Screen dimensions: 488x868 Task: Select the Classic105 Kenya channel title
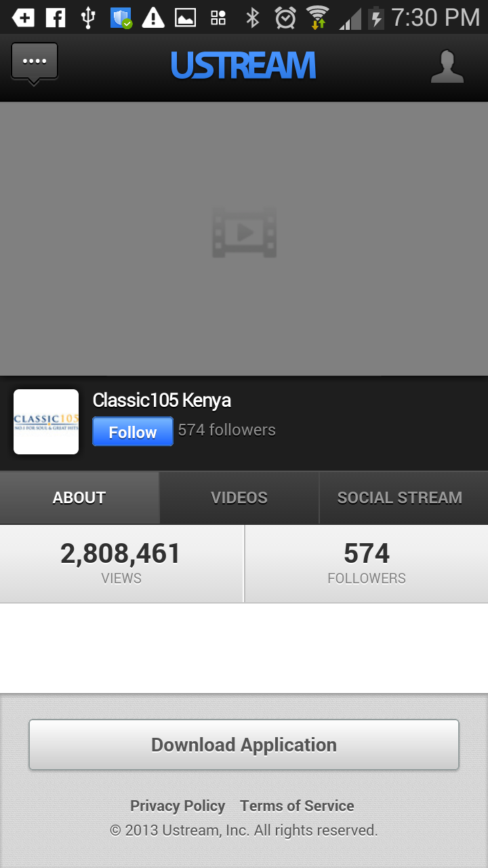coord(162,400)
